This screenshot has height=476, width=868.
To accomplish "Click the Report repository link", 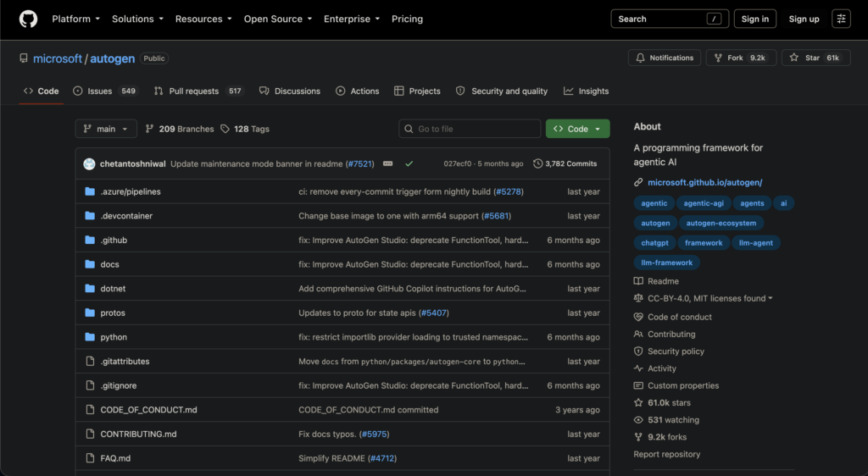I will pos(666,454).
